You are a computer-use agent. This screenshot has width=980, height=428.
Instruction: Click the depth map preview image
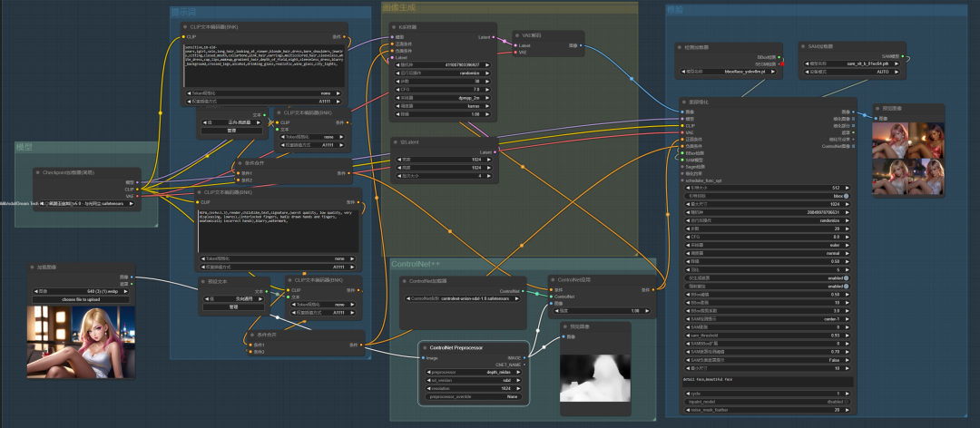tap(595, 378)
